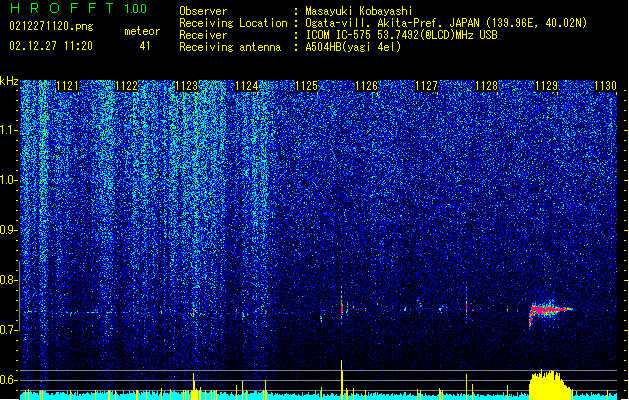
Task: Click the HROFFT title text
Action: (62, 8)
